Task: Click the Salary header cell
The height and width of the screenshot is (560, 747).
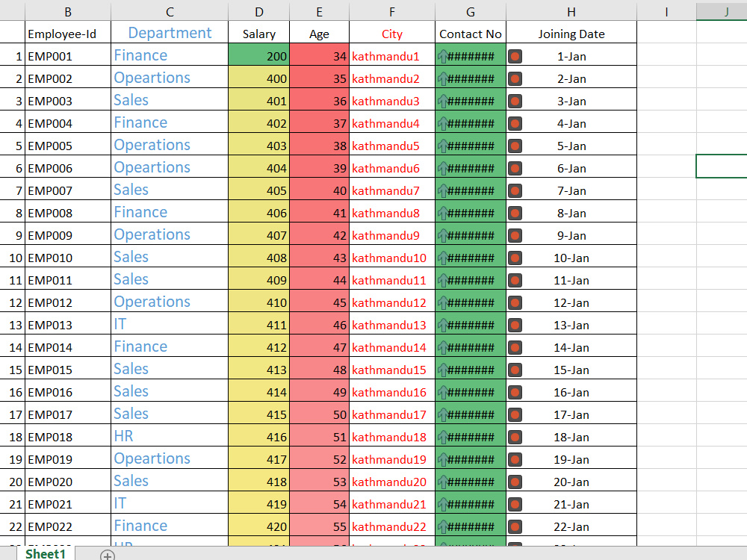Action: click(x=258, y=34)
